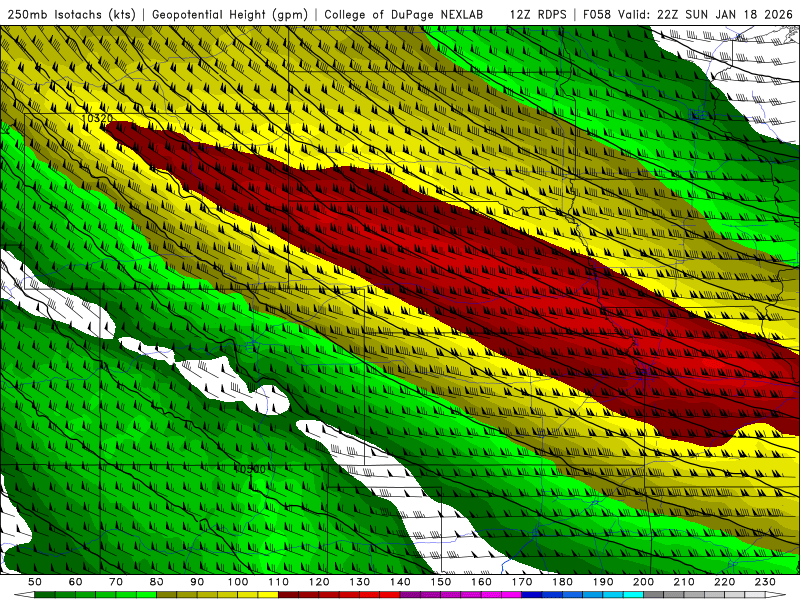The image size is (800, 600).
Task: Click the 'F058' forecast hour label
Action: click(x=596, y=14)
